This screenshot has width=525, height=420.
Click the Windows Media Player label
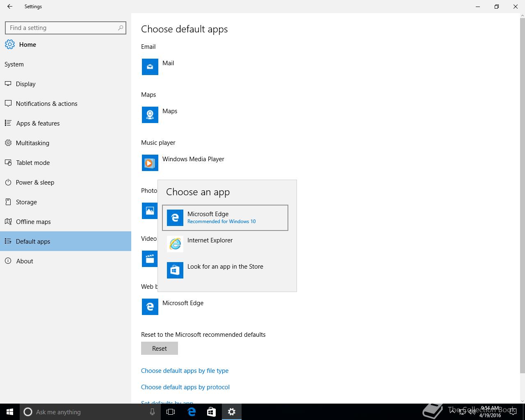(193, 159)
